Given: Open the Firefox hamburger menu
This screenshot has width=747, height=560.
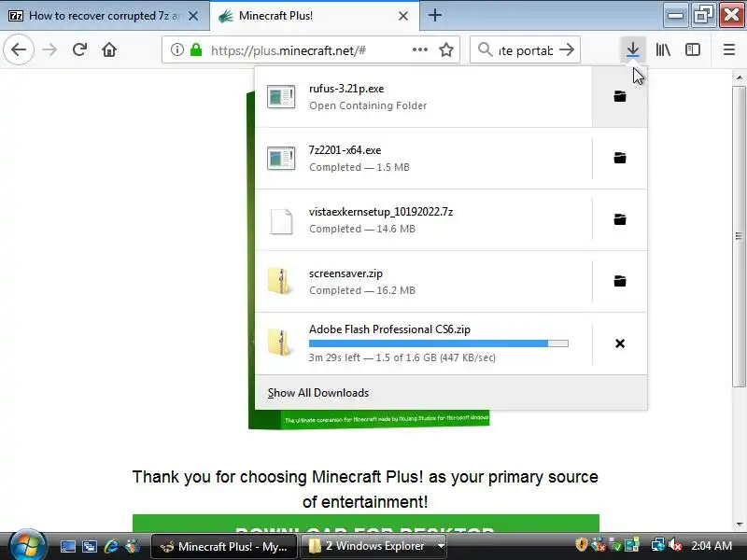Looking at the screenshot, I should pyautogui.click(x=729, y=49).
